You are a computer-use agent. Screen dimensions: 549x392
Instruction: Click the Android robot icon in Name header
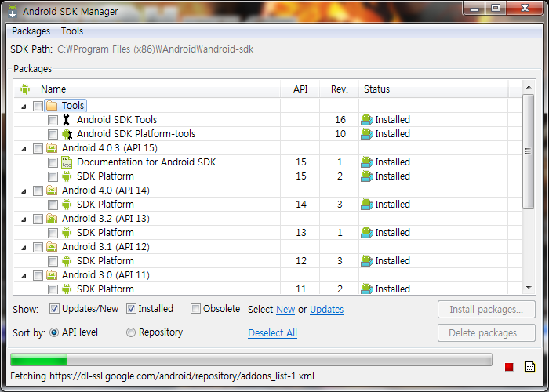(x=25, y=89)
